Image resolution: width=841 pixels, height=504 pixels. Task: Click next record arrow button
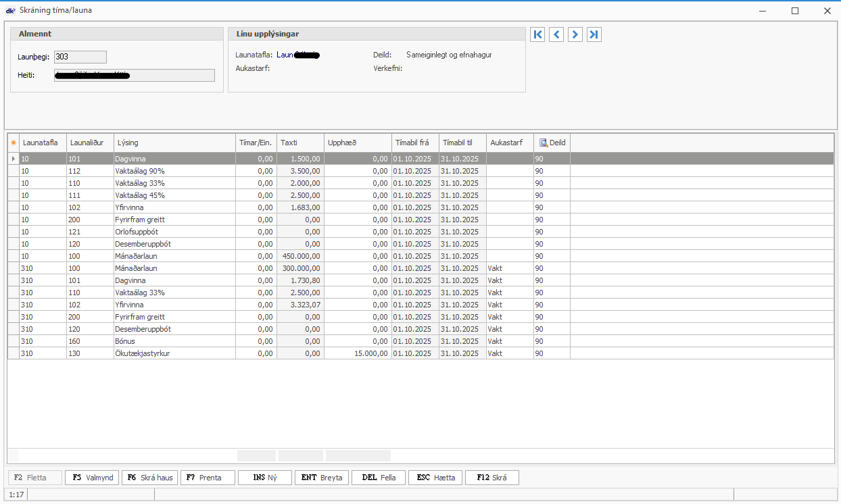[575, 34]
